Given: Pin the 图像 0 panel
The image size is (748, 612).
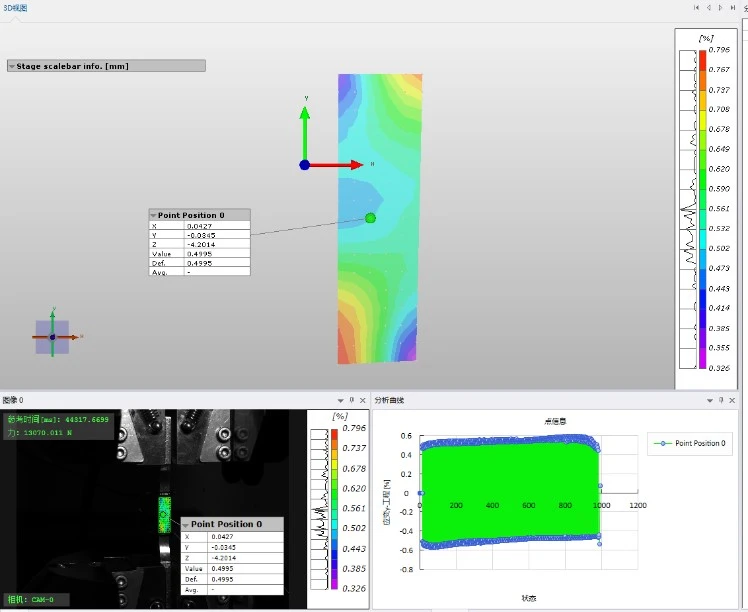Looking at the screenshot, I should (x=352, y=400).
